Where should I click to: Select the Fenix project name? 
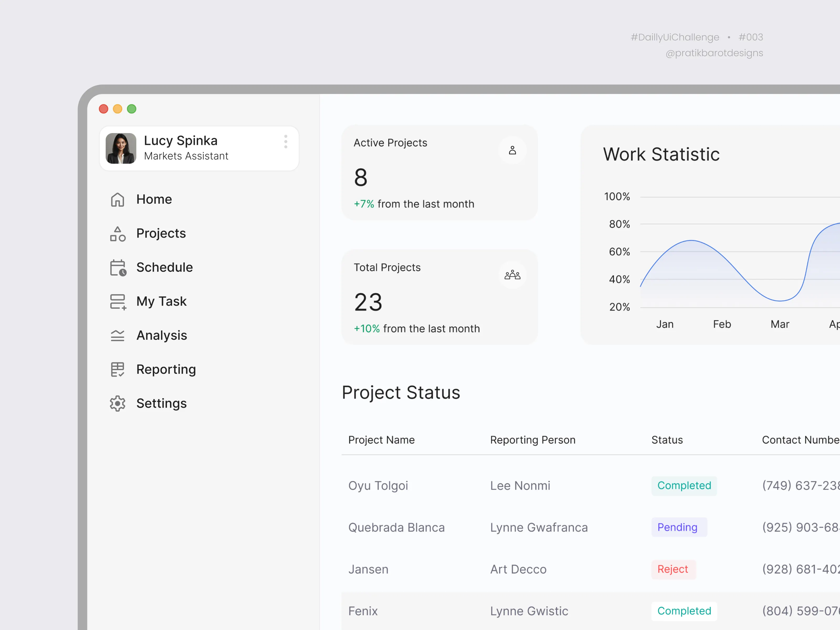(363, 611)
